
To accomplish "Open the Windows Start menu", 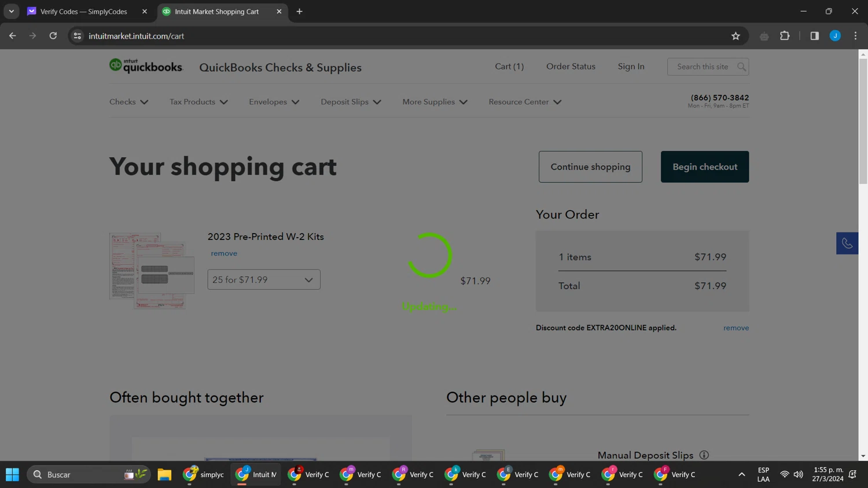I will click(12, 475).
